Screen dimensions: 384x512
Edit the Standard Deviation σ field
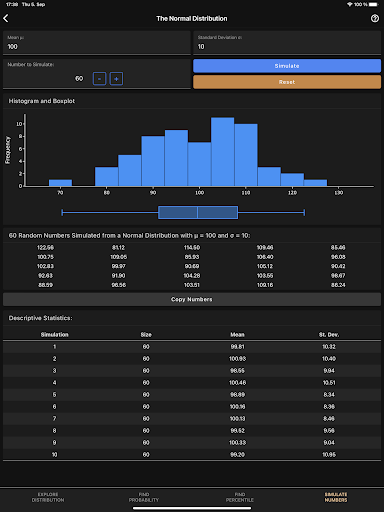[x=287, y=43]
